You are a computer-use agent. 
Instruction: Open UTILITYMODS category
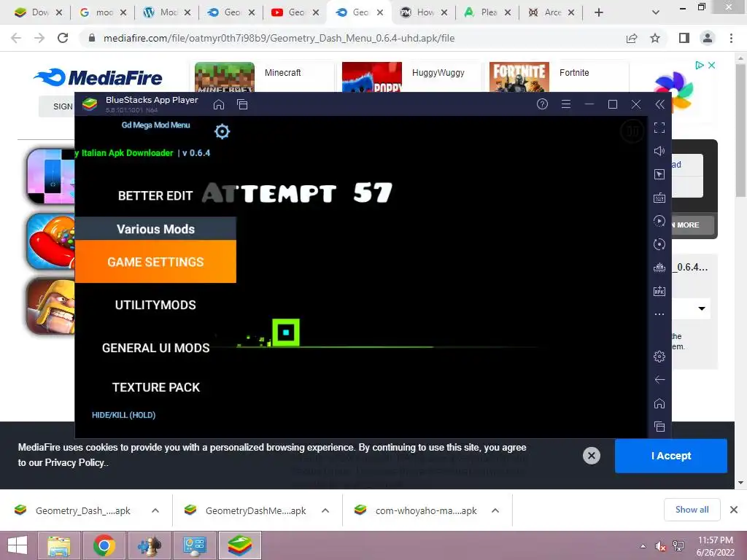pos(155,305)
